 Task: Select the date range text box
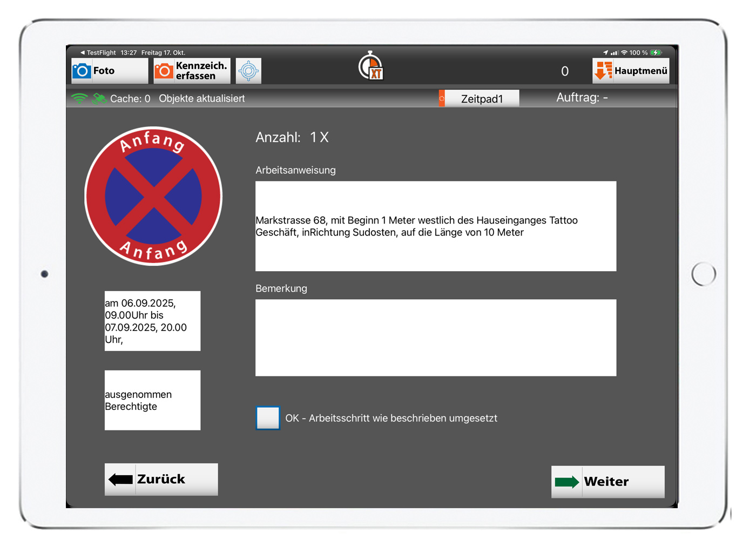152,321
